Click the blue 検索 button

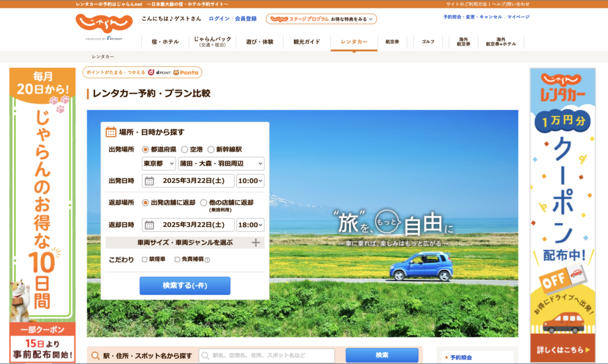point(382,355)
